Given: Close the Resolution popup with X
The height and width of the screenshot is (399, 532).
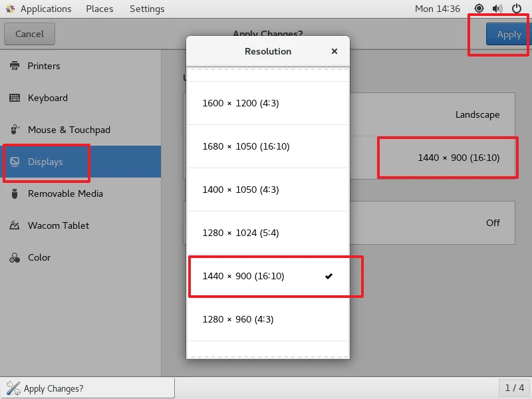Looking at the screenshot, I should 334,51.
